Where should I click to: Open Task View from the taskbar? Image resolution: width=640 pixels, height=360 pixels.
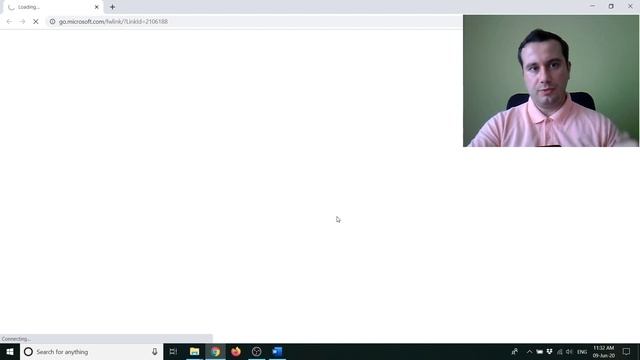173,352
